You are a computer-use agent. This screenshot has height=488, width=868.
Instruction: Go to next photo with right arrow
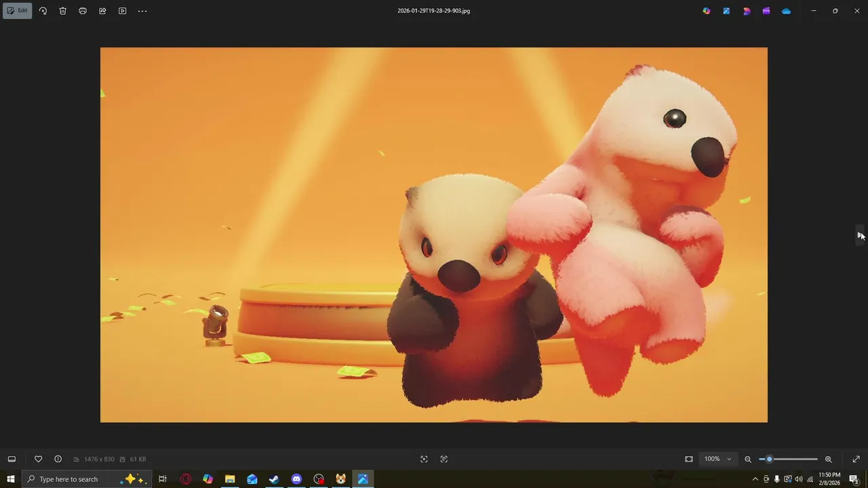pos(861,235)
